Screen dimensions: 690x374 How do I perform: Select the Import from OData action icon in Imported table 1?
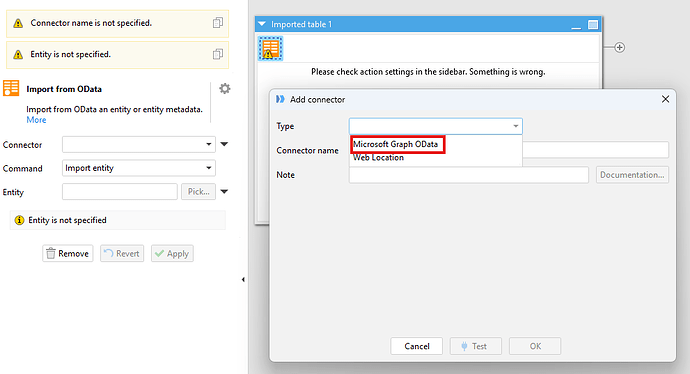(x=270, y=48)
